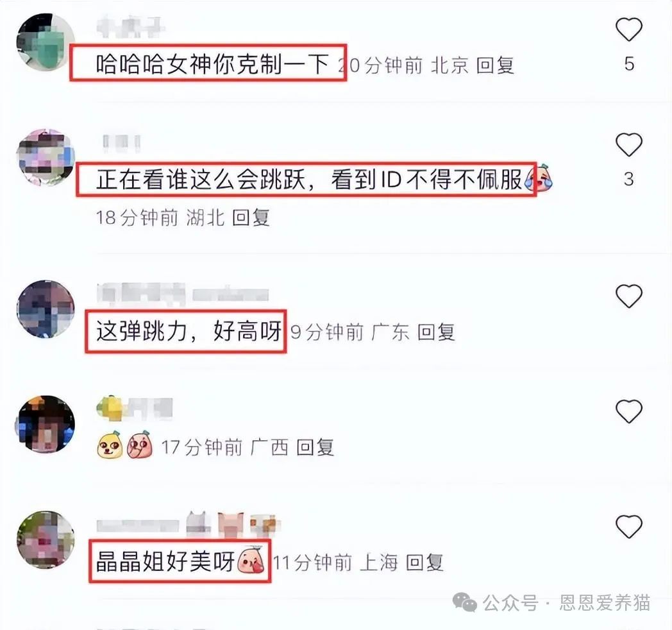Heart the 晶晶姐好美呀 comment

pos(628,526)
